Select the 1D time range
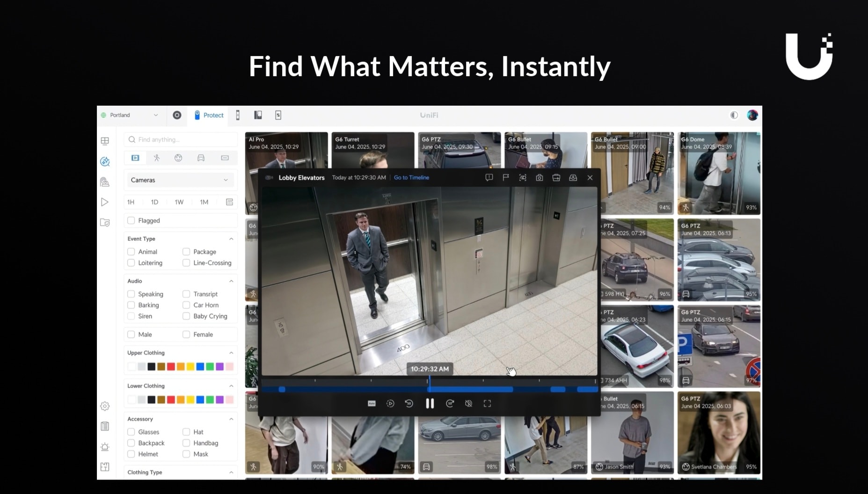The image size is (868, 494). 154,202
